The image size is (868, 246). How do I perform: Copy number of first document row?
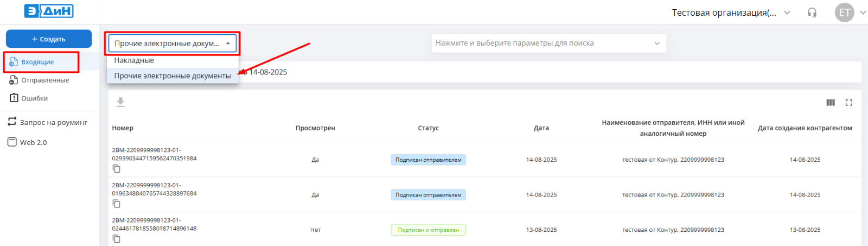click(x=116, y=169)
